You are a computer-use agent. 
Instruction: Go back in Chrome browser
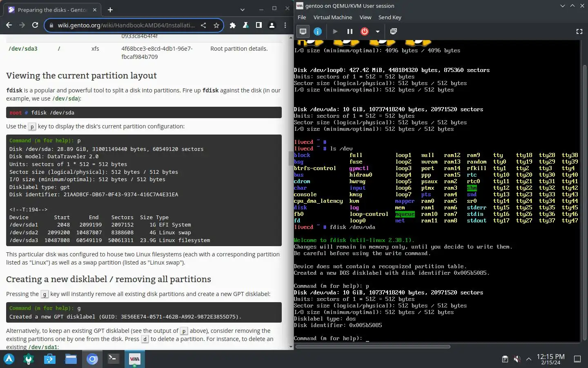pyautogui.click(x=9, y=25)
